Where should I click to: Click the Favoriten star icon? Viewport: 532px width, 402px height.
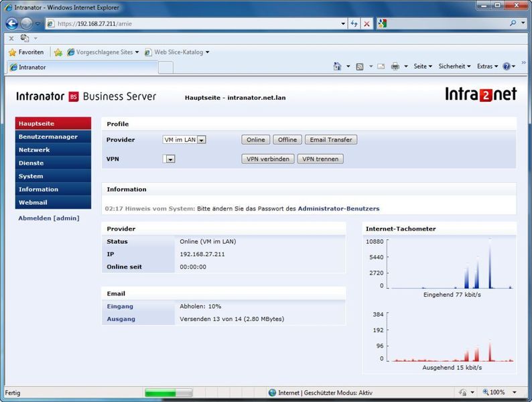pos(13,52)
